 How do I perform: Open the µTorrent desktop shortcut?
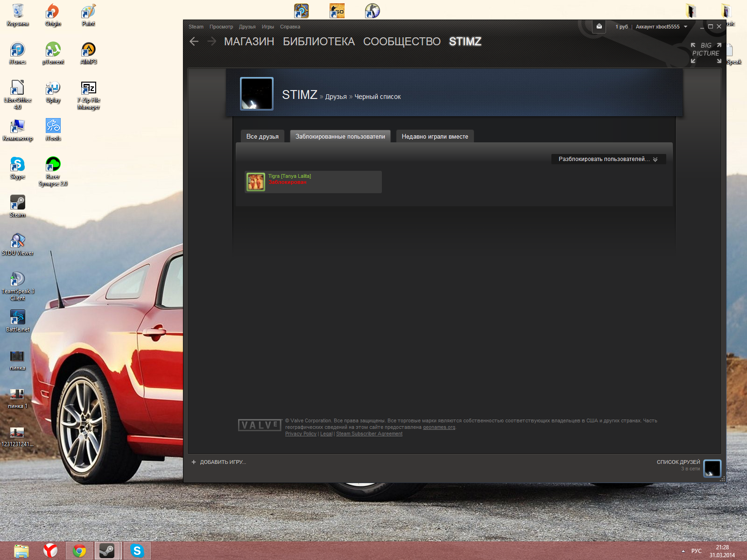click(x=53, y=53)
